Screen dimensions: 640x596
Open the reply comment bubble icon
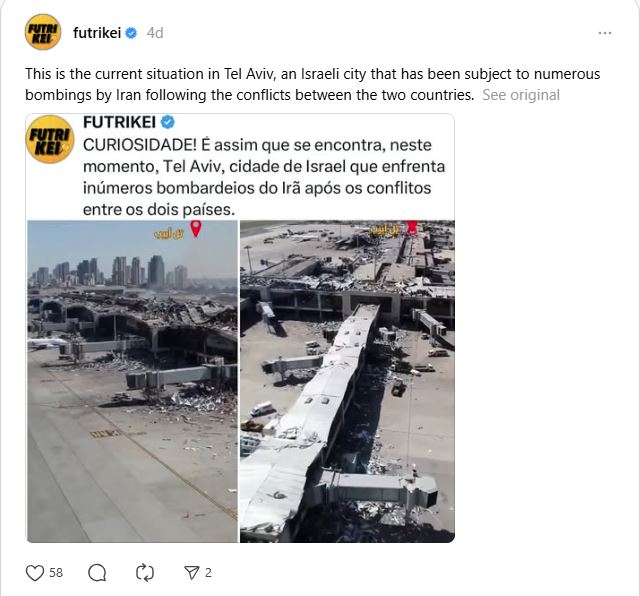pos(97,573)
